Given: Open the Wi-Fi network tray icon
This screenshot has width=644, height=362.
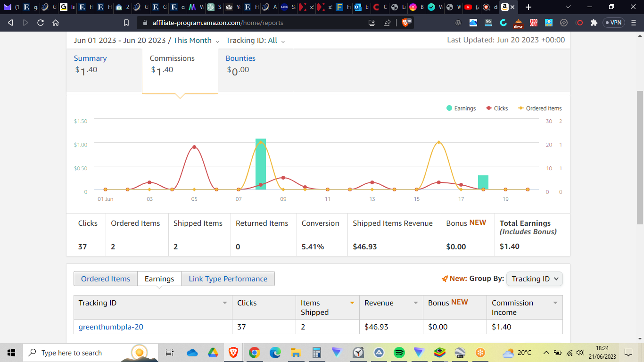Looking at the screenshot, I should (570, 353).
